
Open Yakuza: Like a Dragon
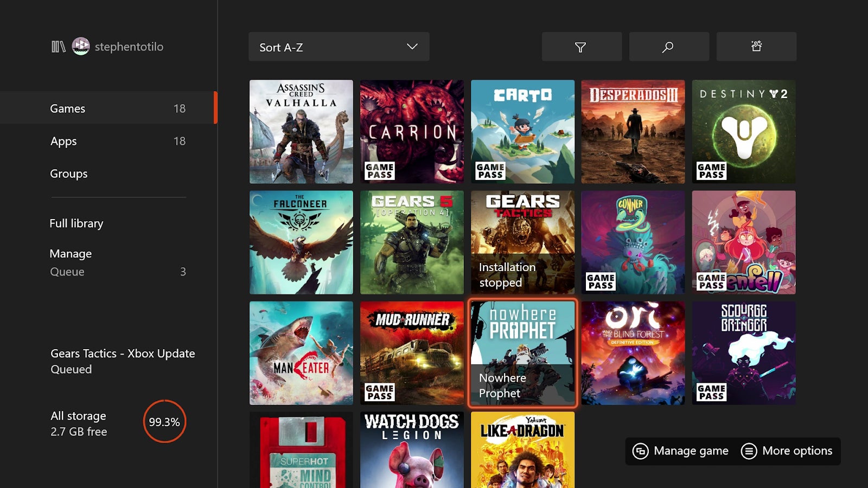point(522,450)
